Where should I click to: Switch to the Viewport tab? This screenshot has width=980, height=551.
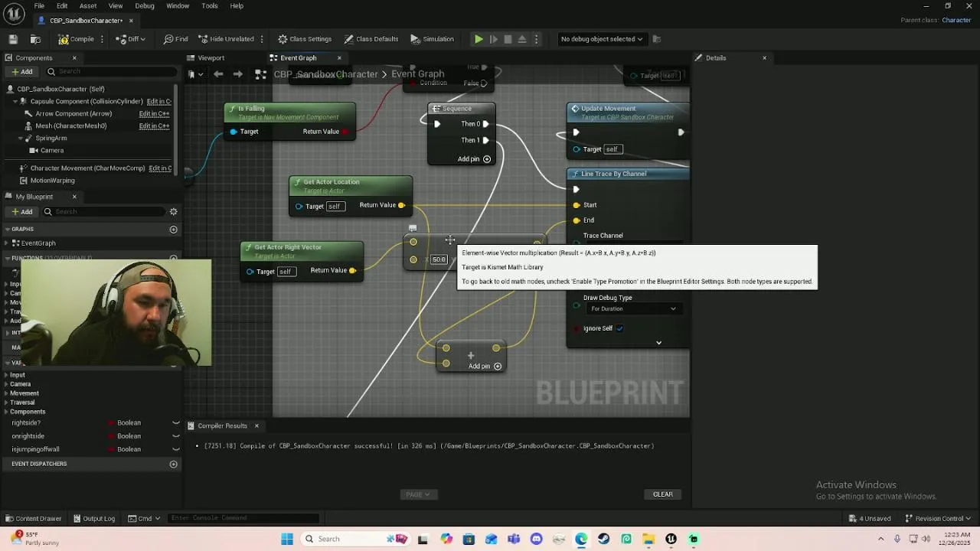pyautogui.click(x=211, y=58)
